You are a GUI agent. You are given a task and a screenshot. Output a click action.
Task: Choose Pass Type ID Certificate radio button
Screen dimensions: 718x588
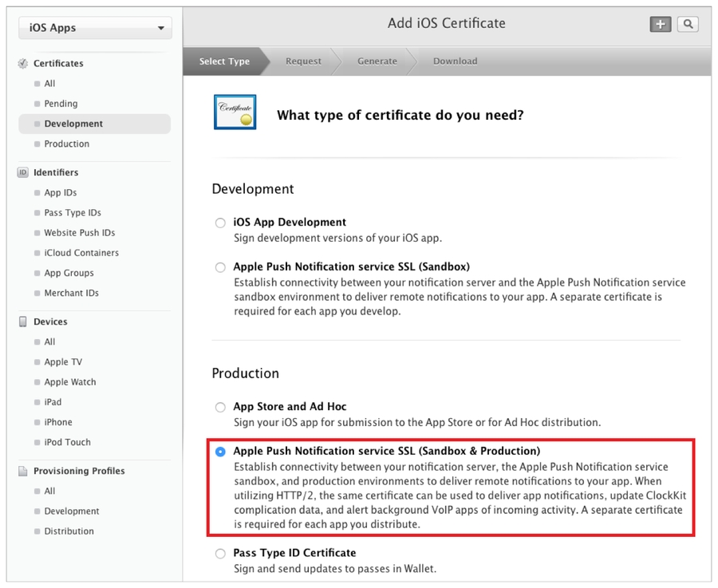click(220, 554)
